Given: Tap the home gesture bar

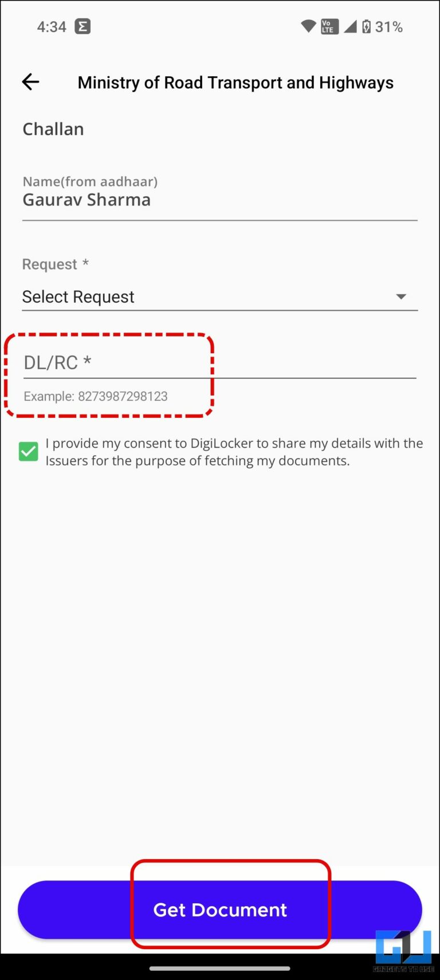Looking at the screenshot, I should tap(220, 969).
